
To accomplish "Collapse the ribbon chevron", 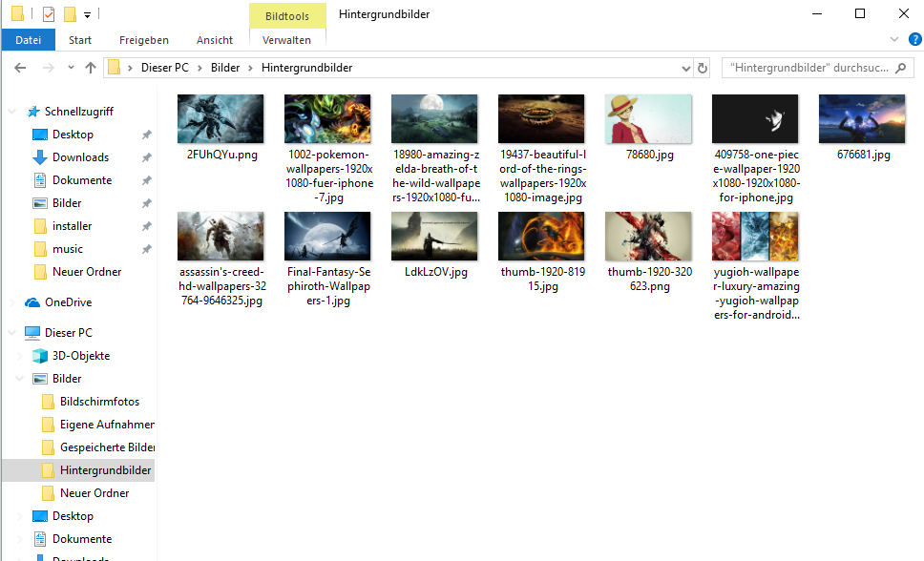I will click(x=894, y=39).
